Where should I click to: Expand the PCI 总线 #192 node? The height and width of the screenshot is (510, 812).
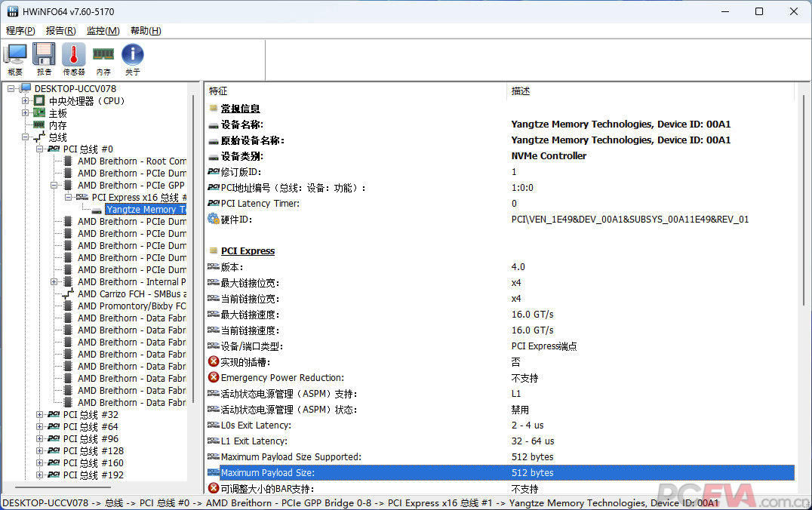39,475
